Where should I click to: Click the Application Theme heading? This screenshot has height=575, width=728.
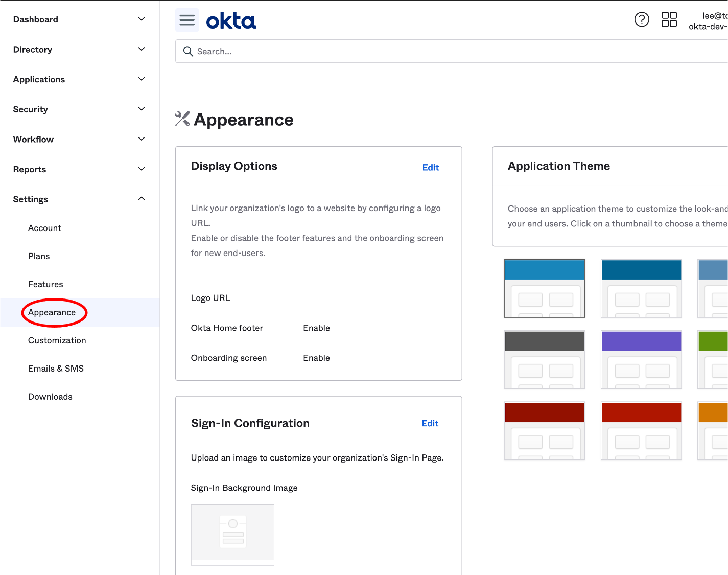[559, 166]
